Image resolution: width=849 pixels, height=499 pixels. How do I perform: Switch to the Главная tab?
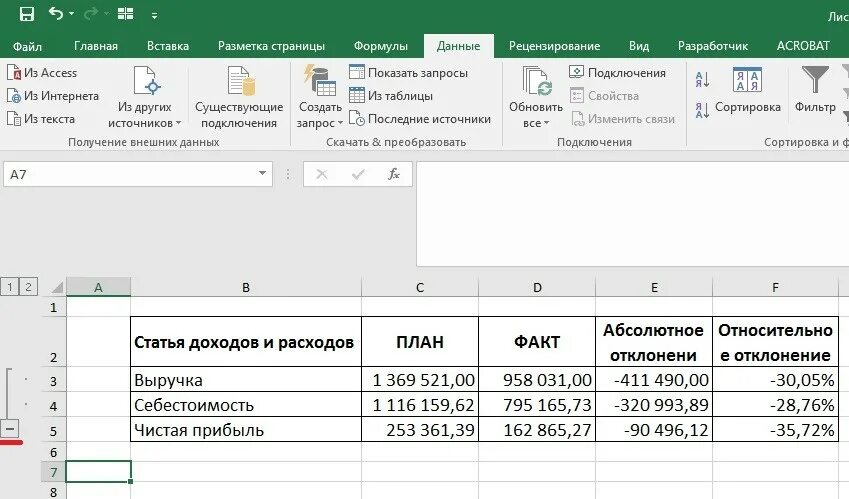point(96,46)
